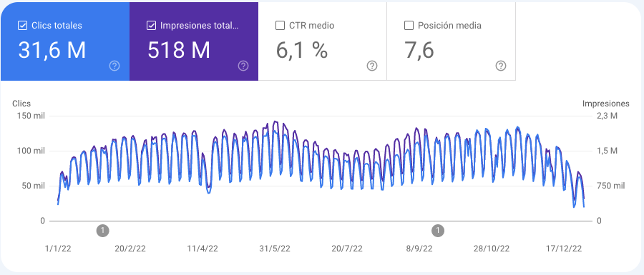
Task: Click the 20/2/22 date label
Action: 130,249
